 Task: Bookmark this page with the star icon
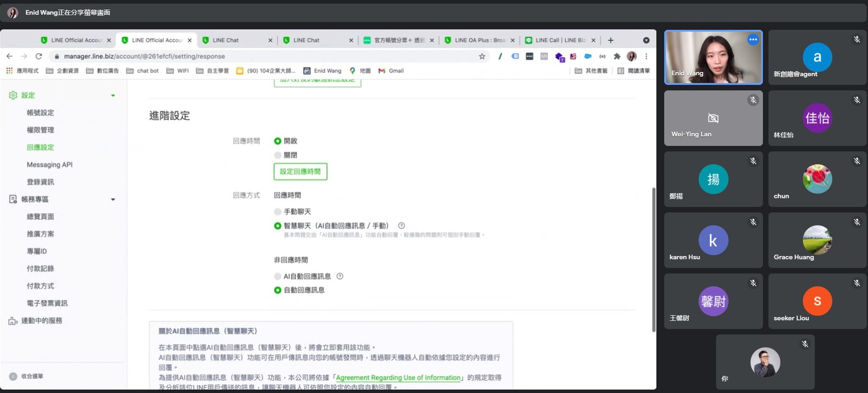[x=482, y=56]
